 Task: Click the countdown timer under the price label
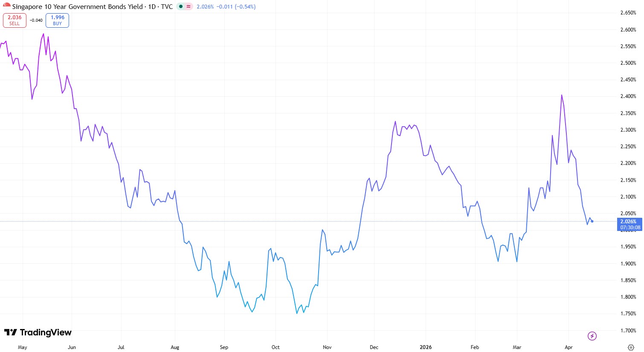pos(630,228)
